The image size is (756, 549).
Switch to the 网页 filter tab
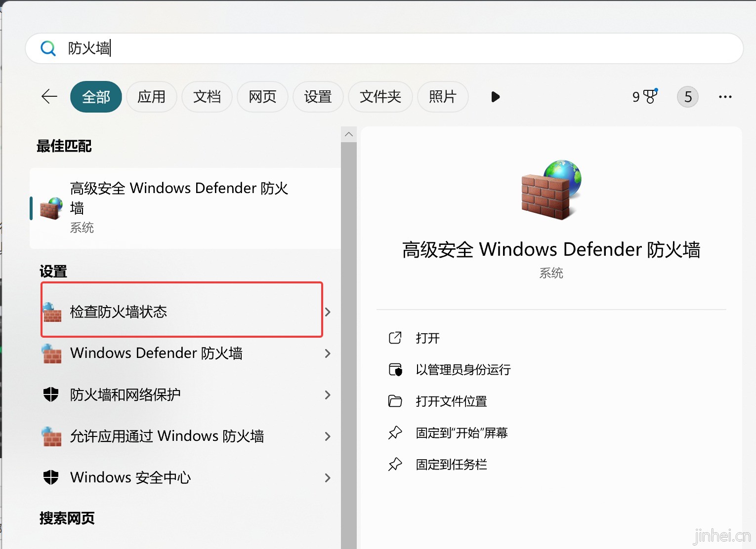coord(262,97)
